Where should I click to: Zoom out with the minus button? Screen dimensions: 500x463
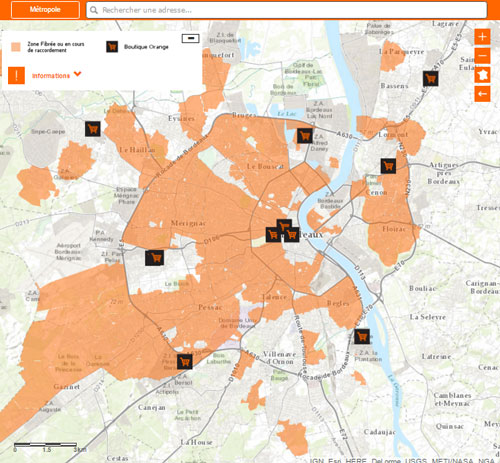coord(482,56)
